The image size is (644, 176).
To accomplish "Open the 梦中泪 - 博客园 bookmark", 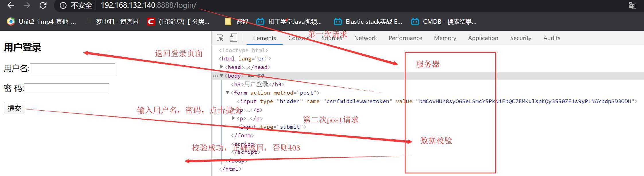I will pos(112,21).
